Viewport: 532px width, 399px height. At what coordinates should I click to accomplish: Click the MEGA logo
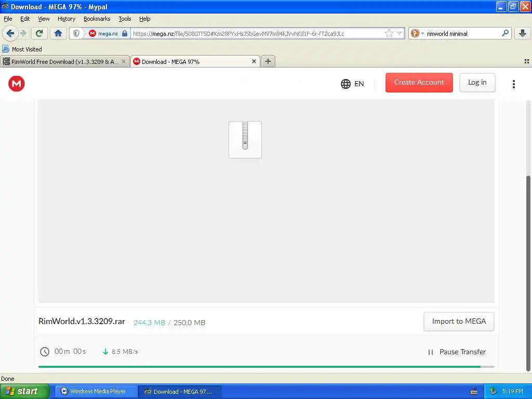16,84
